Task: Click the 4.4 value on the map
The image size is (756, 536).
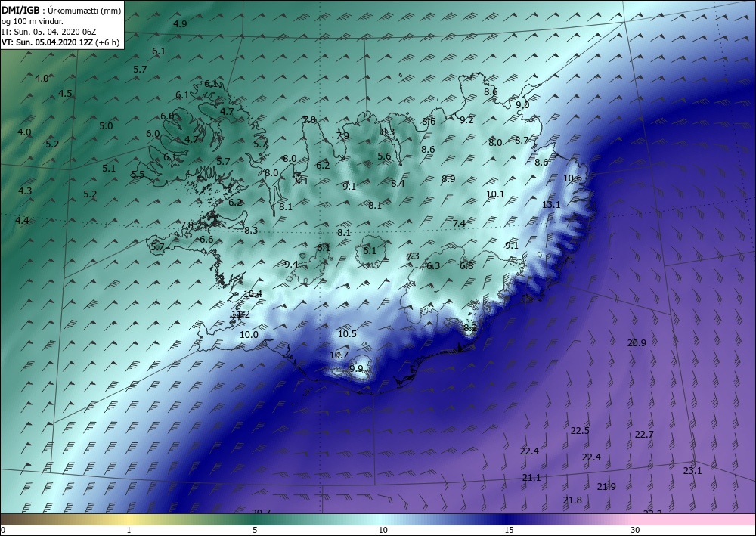Action: pyautogui.click(x=22, y=220)
